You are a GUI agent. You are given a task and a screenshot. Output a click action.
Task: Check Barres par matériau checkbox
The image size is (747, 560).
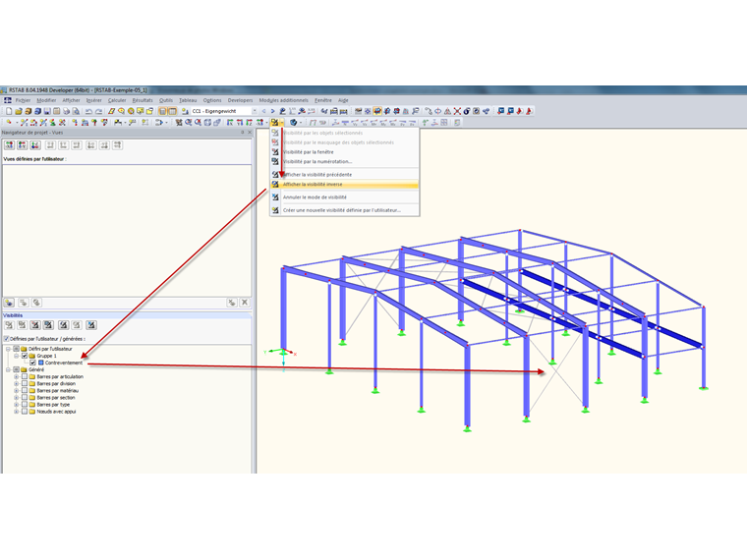pos(25,390)
